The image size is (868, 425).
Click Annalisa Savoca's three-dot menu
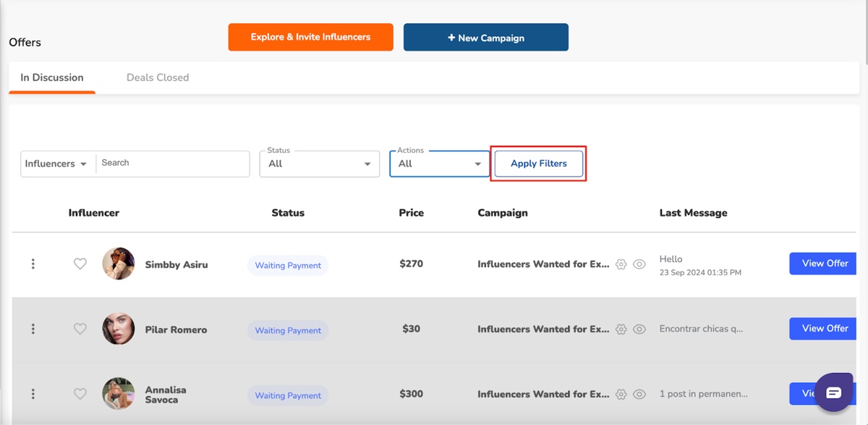(x=33, y=395)
